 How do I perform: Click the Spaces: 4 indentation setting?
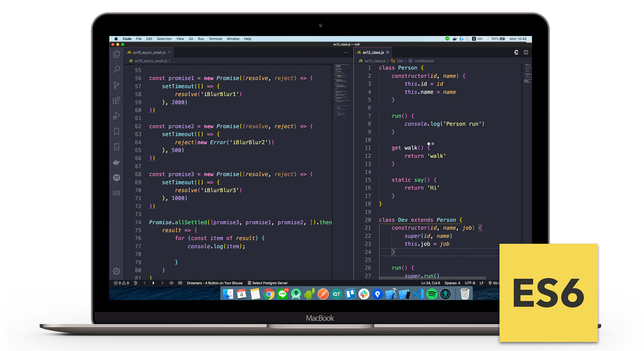452,283
